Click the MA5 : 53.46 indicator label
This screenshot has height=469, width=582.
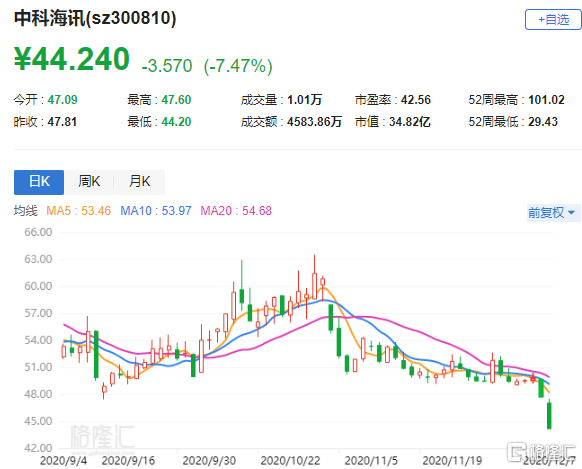(x=78, y=211)
